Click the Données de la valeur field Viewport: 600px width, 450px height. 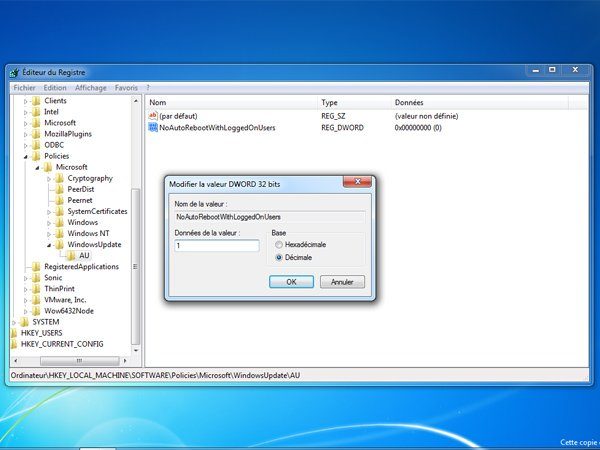coord(217,246)
